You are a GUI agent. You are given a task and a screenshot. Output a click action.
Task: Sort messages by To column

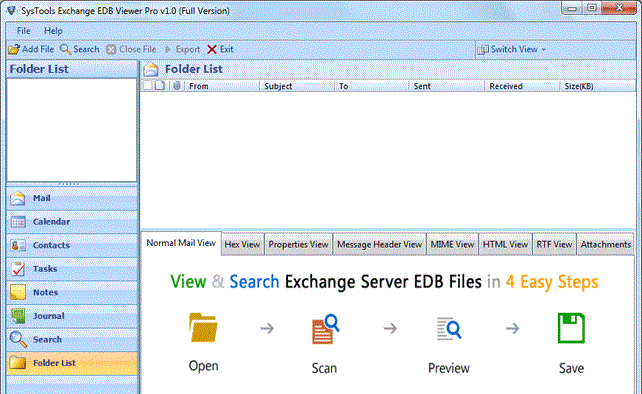coord(372,86)
